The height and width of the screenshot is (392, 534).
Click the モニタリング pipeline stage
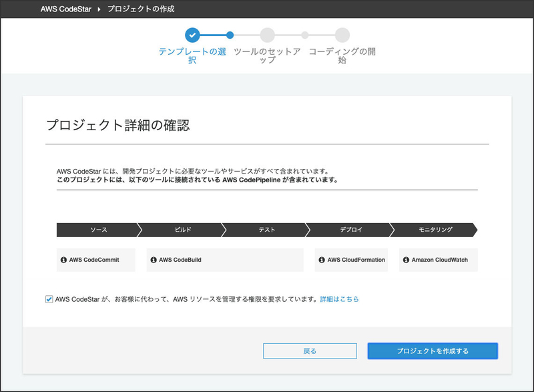point(435,230)
